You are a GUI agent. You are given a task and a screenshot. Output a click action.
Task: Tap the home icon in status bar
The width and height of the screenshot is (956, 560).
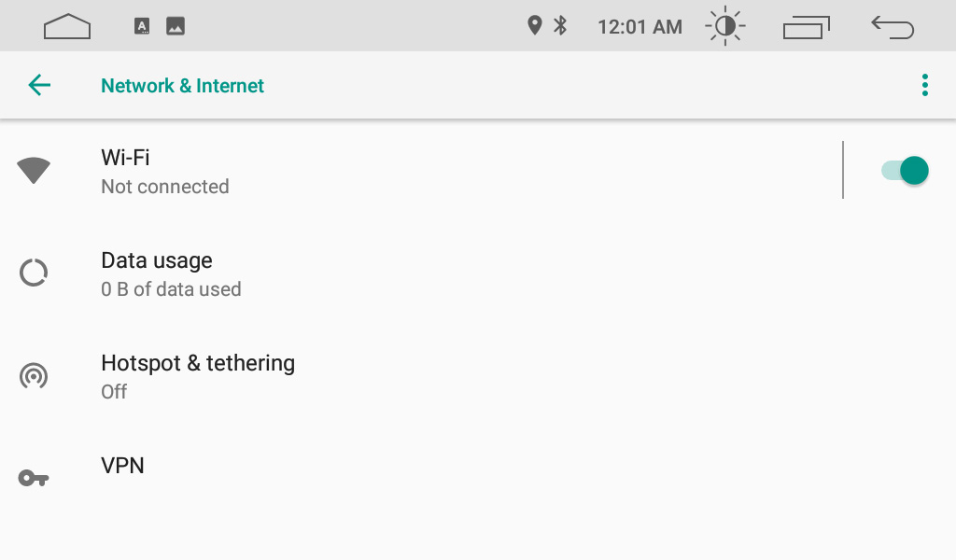click(x=66, y=25)
